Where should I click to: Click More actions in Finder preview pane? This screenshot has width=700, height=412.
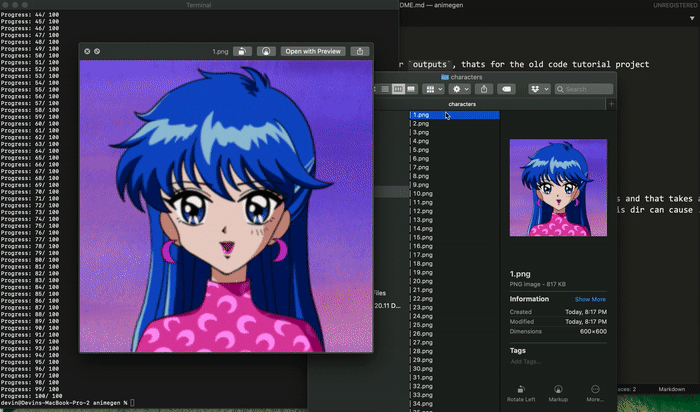[596, 391]
